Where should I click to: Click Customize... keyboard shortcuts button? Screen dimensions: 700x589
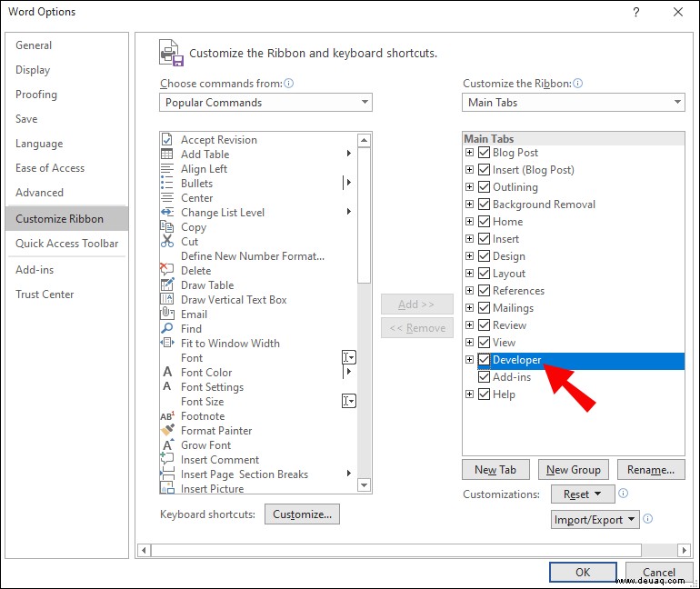click(x=302, y=514)
